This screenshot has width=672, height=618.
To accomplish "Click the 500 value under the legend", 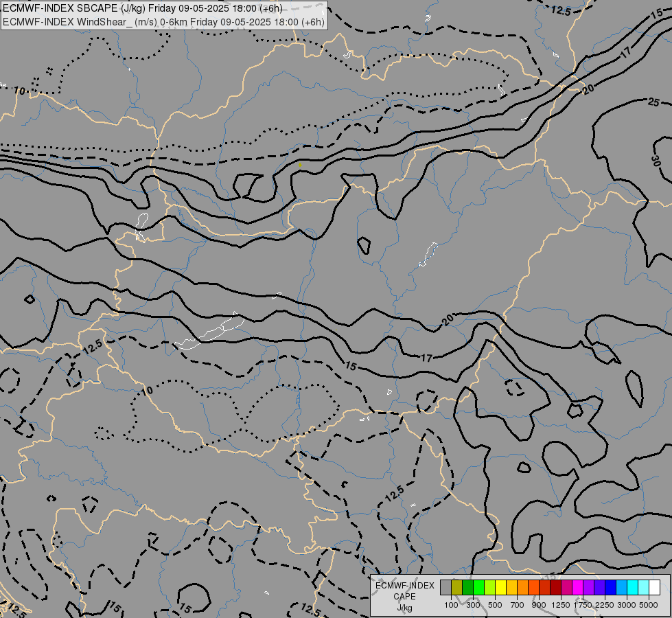I will point(495,605).
